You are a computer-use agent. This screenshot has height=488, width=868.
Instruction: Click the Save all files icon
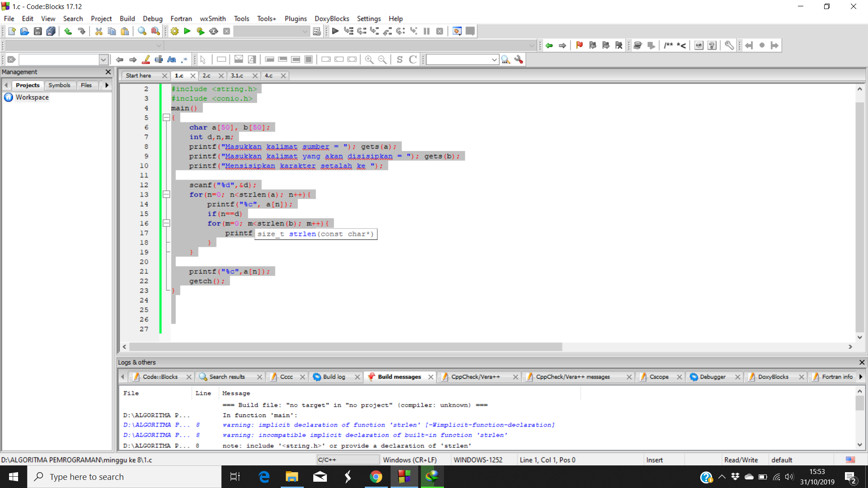point(51,31)
